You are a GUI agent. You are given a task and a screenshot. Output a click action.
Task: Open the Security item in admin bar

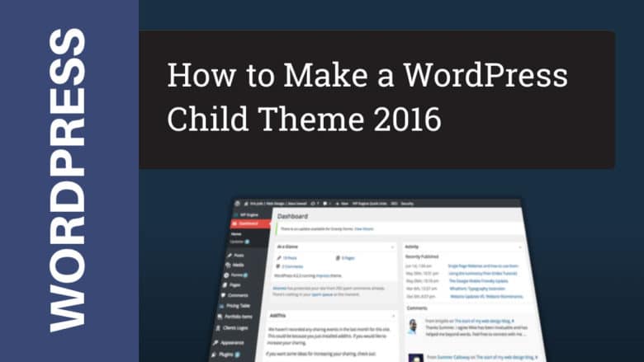407,204
